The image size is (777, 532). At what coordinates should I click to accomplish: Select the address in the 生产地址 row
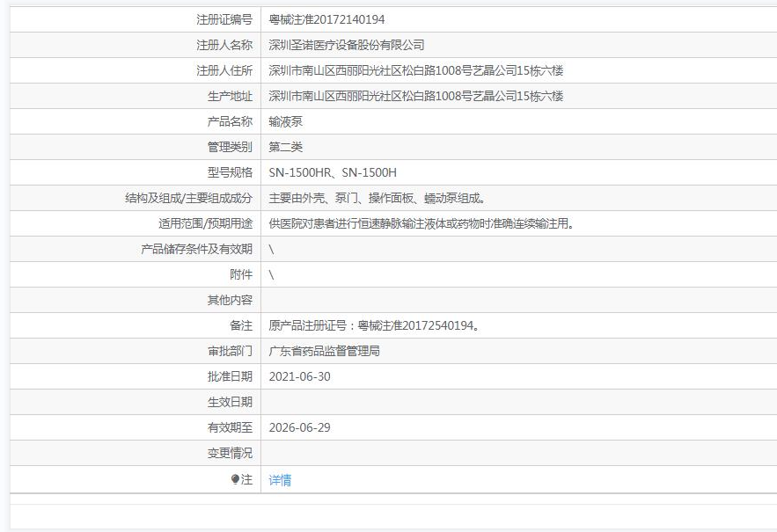click(x=415, y=96)
